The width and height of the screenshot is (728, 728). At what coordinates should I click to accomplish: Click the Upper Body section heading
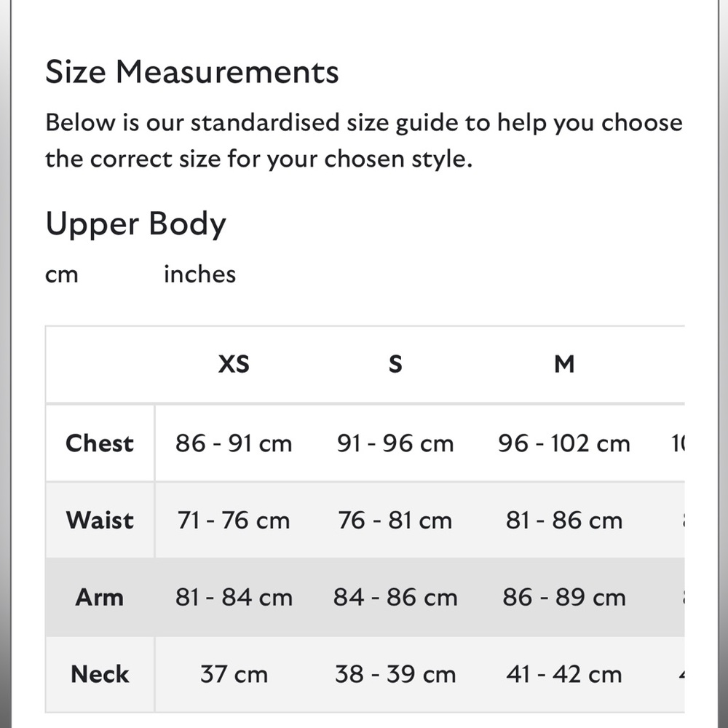click(x=135, y=223)
